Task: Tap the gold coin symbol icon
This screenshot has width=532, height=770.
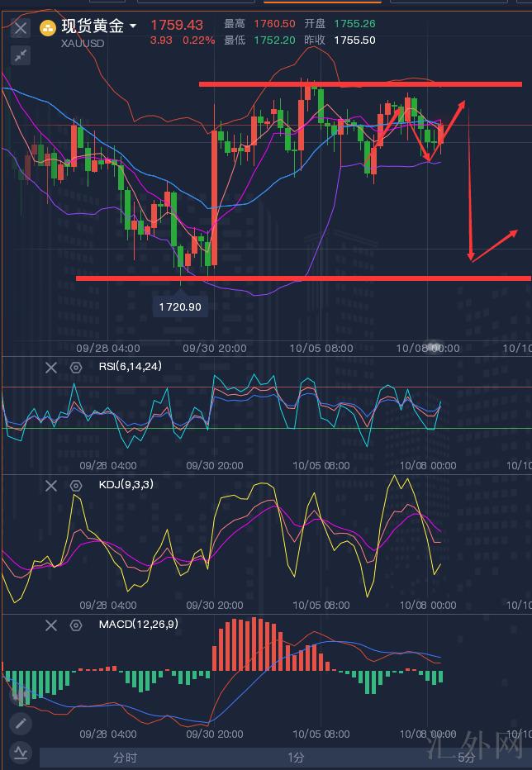Action: coord(48,27)
